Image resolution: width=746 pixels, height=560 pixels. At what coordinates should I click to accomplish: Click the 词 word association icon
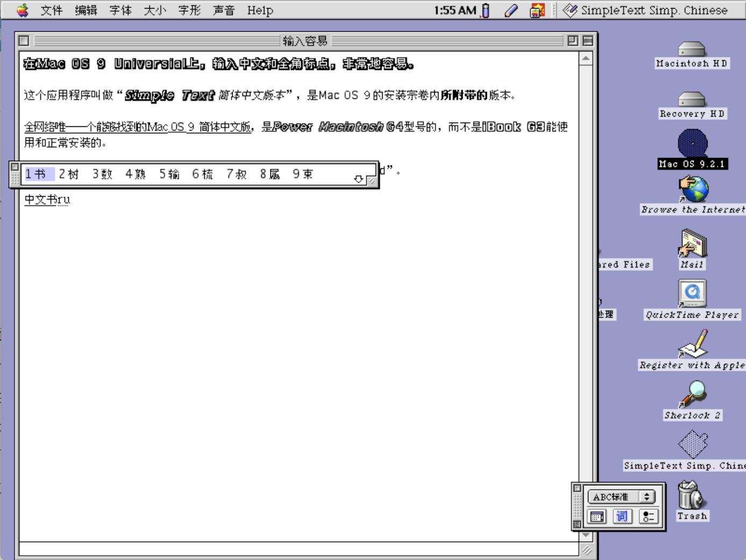pyautogui.click(x=622, y=516)
